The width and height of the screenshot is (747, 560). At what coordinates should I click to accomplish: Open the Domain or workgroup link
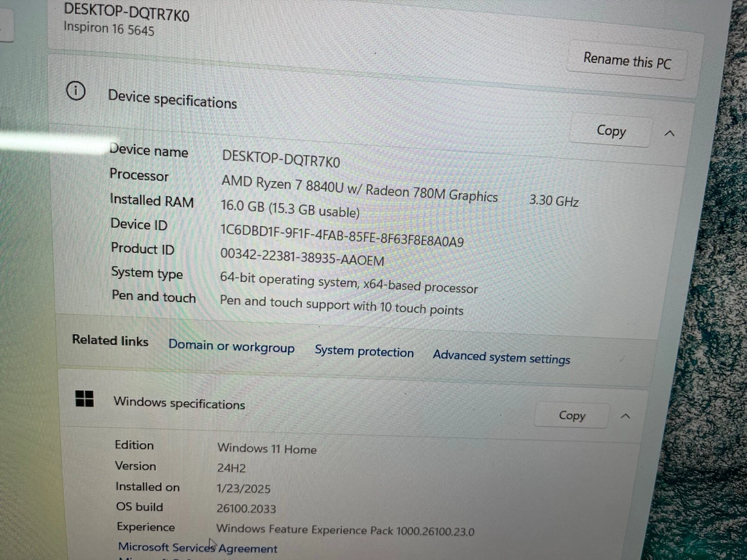coord(231,346)
